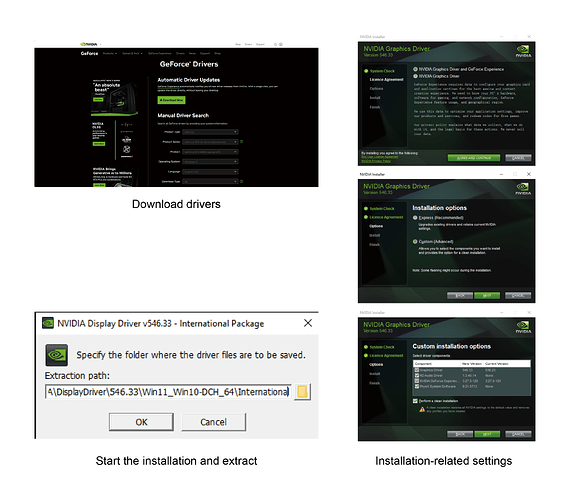Click Next in the Custom installation window
The image size is (571, 500).
click(x=487, y=434)
